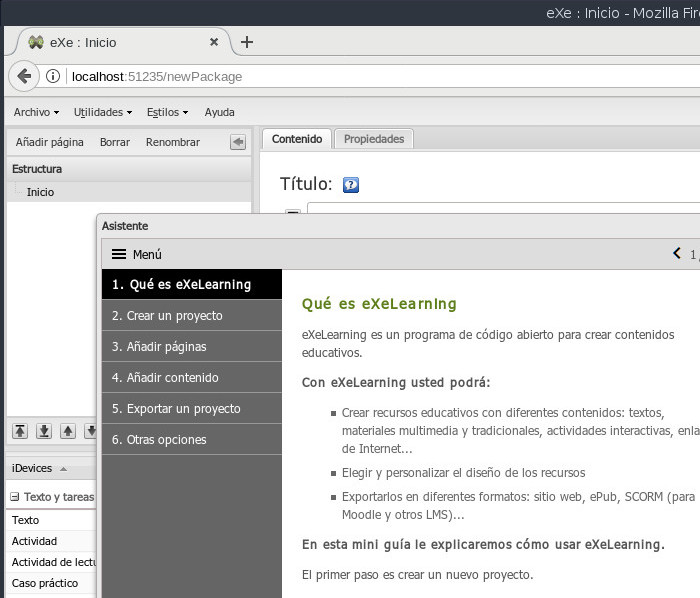Switch to the Propiedades tab

(x=374, y=139)
